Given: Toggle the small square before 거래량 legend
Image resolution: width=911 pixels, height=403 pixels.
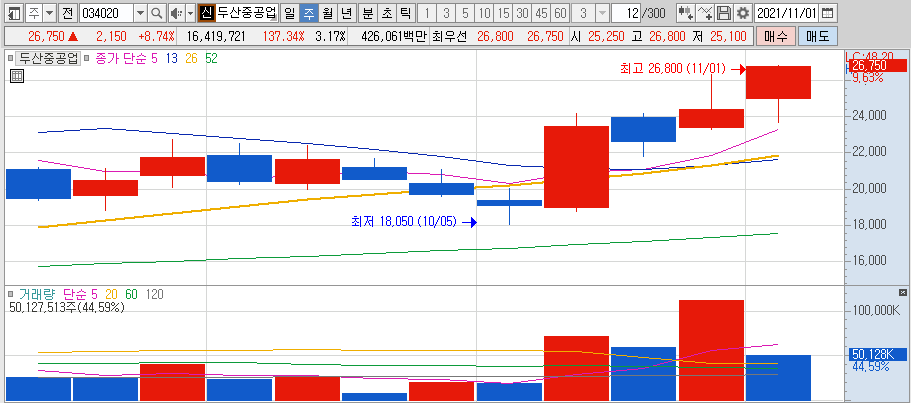Looking at the screenshot, I should tap(10, 295).
